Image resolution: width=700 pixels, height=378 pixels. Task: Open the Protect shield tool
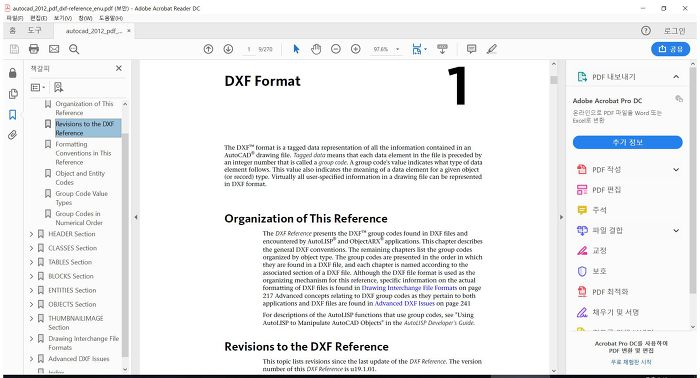click(x=592, y=271)
